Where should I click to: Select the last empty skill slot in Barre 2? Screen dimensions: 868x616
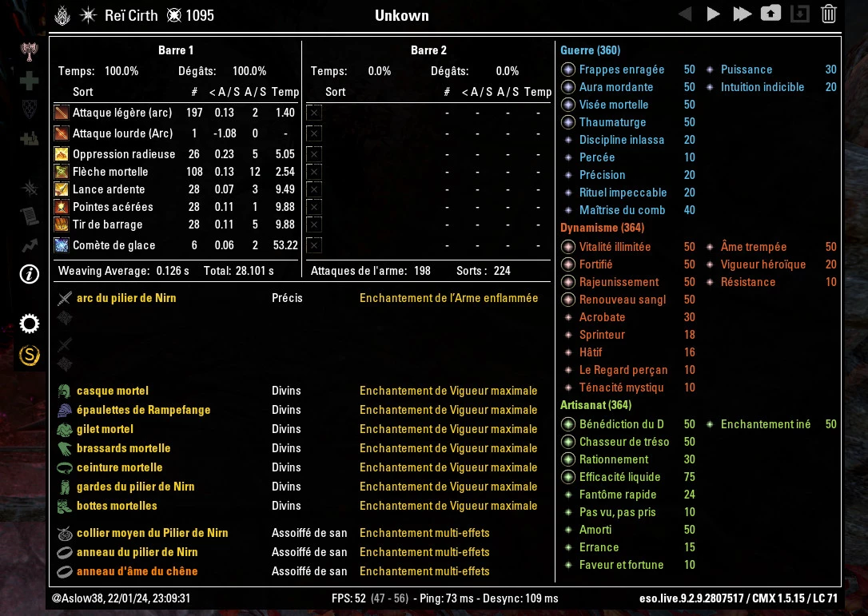coord(314,245)
